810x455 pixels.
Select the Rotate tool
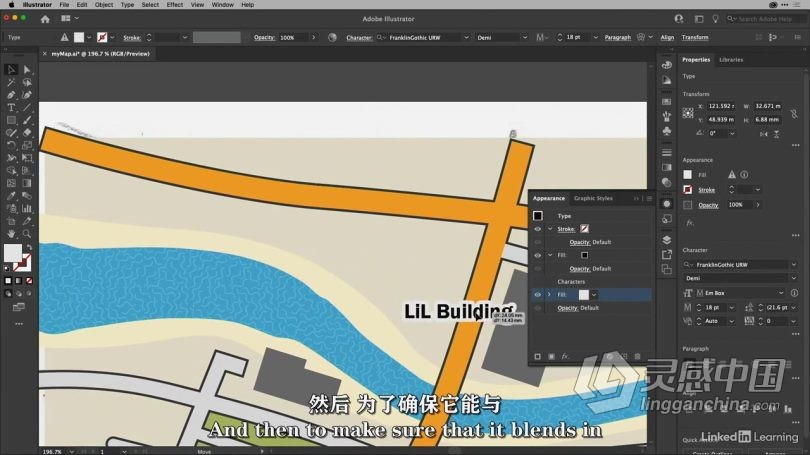point(11,146)
